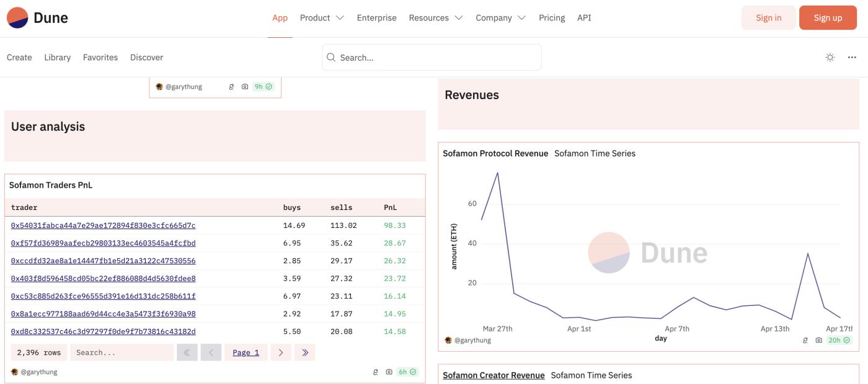Click the magnifier icon in the search bar
Viewport: 868px width, 384px height.
(331, 58)
